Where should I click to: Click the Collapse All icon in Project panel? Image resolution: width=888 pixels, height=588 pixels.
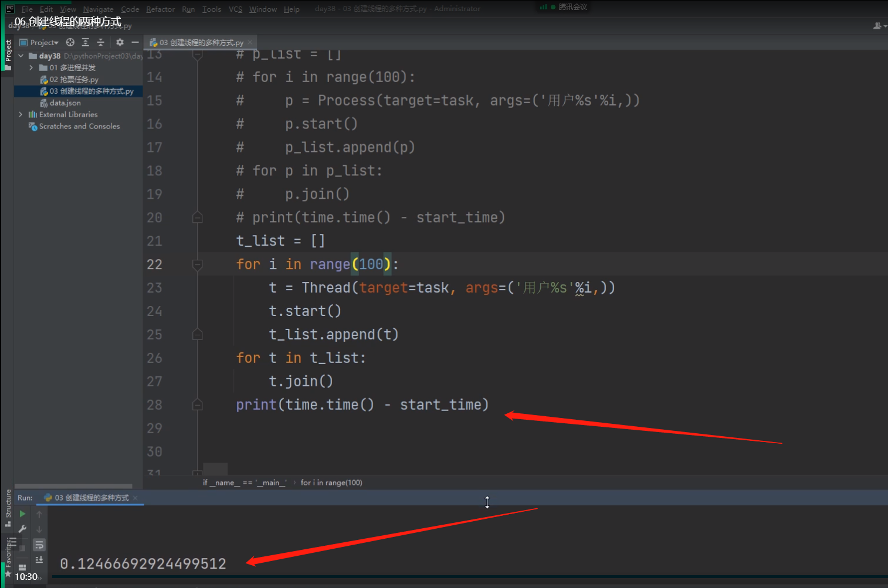click(100, 42)
